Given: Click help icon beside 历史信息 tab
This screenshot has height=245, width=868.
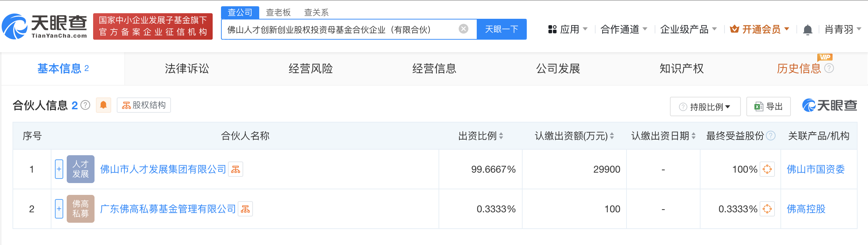Looking at the screenshot, I should coord(829,68).
